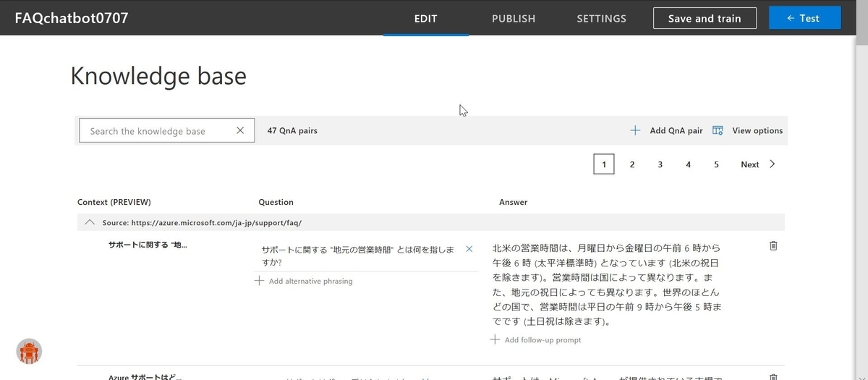Click the plus icon beside Add follow-up prompt
The width and height of the screenshot is (868, 380).
tap(495, 339)
